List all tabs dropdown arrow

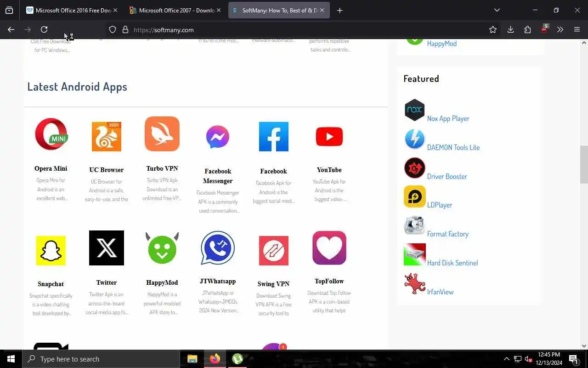point(497,10)
